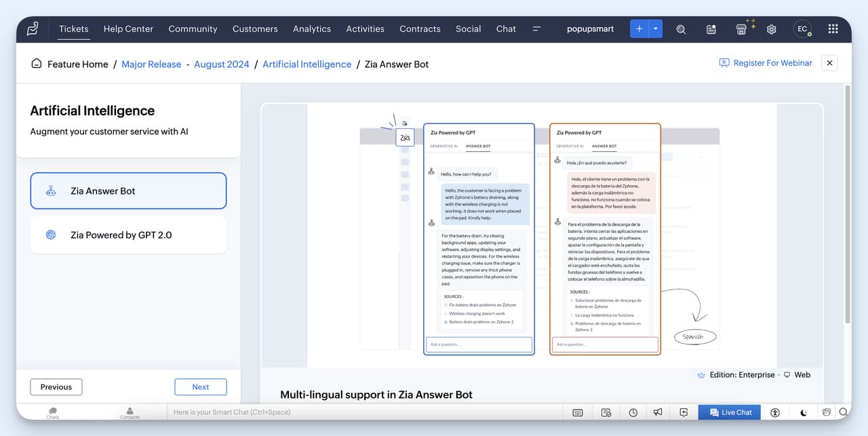Go to the Contracts tab
The height and width of the screenshot is (436, 868).
(x=420, y=29)
